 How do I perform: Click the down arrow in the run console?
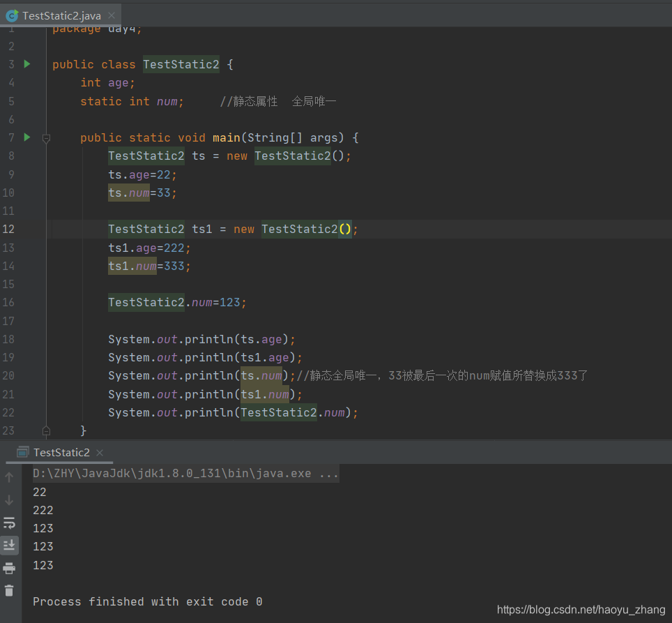click(x=9, y=500)
